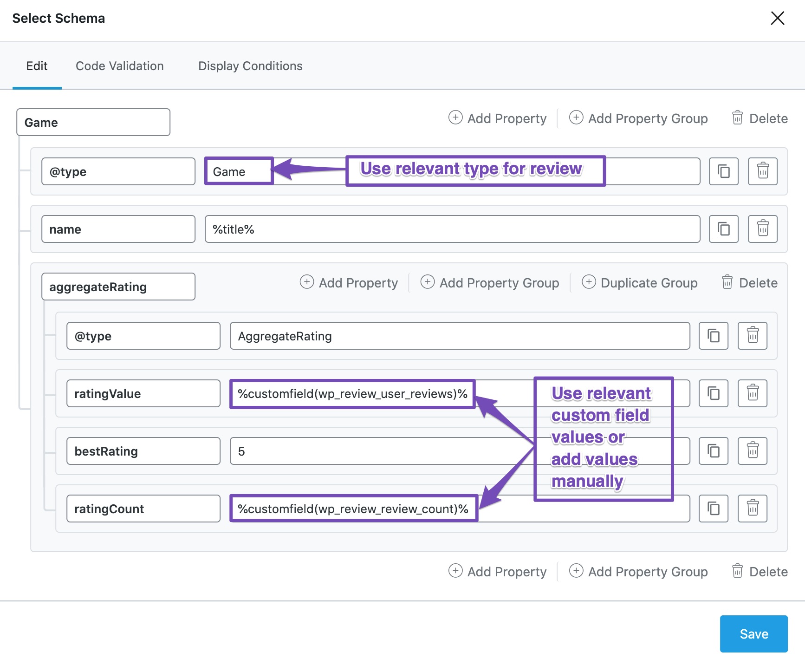Duplicate the ratingValue property row
Viewport: 805px width, 672px height.
[x=714, y=393]
